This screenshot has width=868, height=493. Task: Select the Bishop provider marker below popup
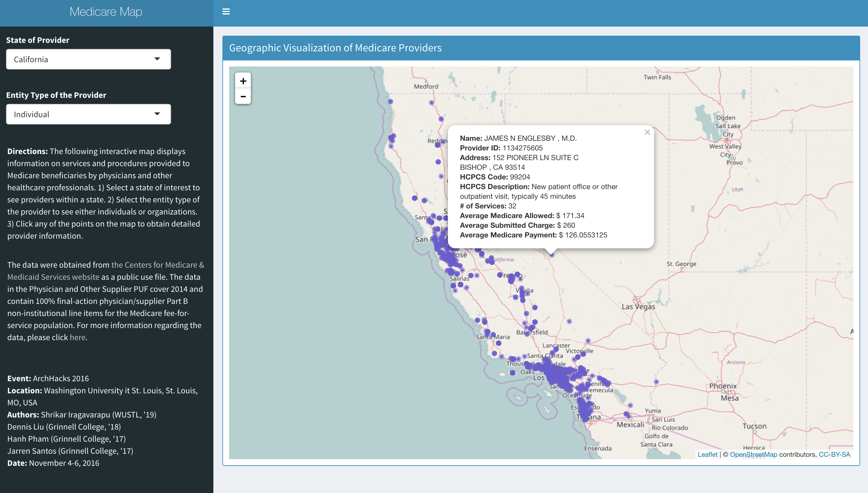pyautogui.click(x=552, y=255)
